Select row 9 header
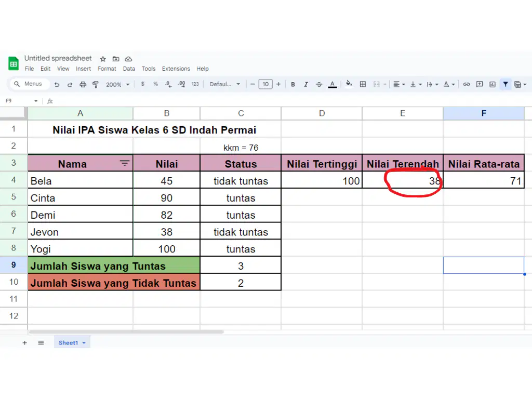This screenshot has height=399, width=532. (x=14, y=264)
